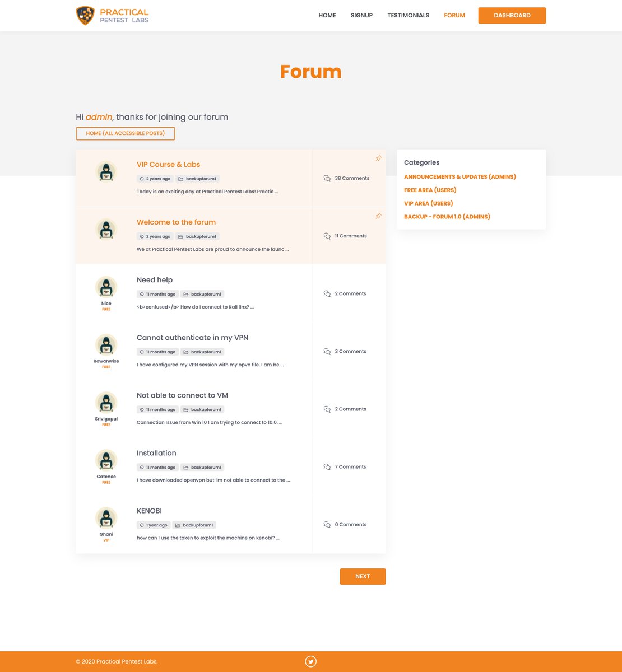Click the excerpt 'I have configured my VPN session'
The height and width of the screenshot is (672, 622).
[210, 365]
